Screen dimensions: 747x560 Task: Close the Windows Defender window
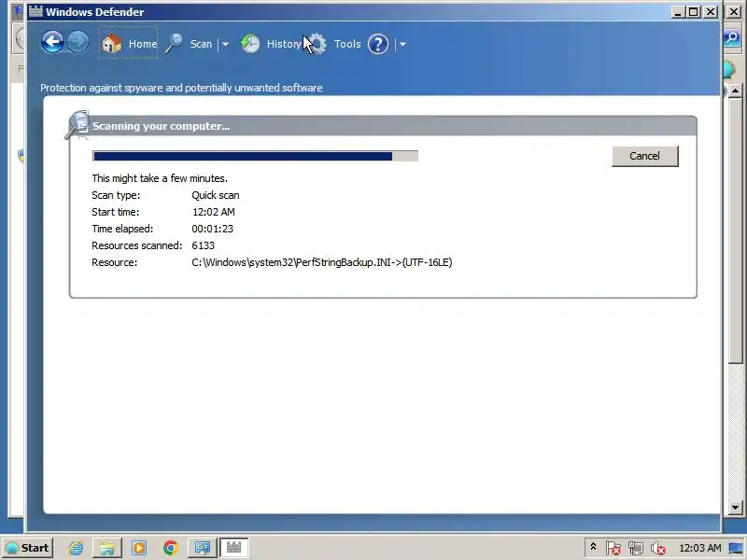click(711, 12)
